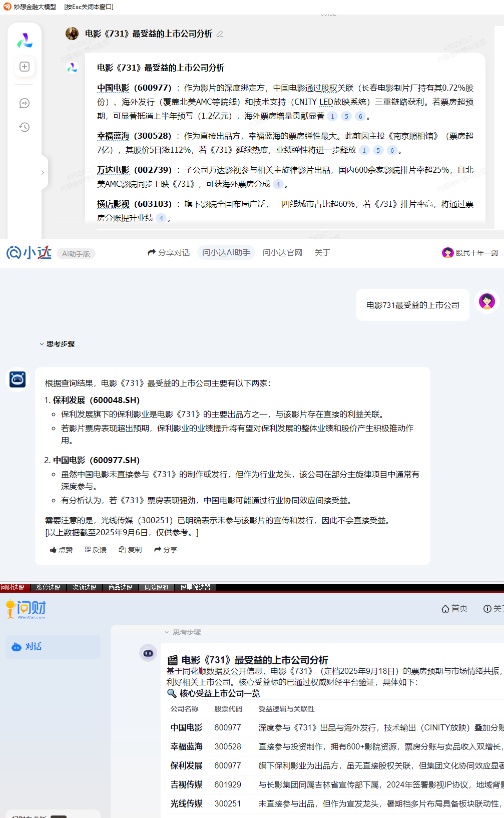Open the 关于 menu in 小达 header
Image resolution: width=504 pixels, height=818 pixels.
click(322, 253)
